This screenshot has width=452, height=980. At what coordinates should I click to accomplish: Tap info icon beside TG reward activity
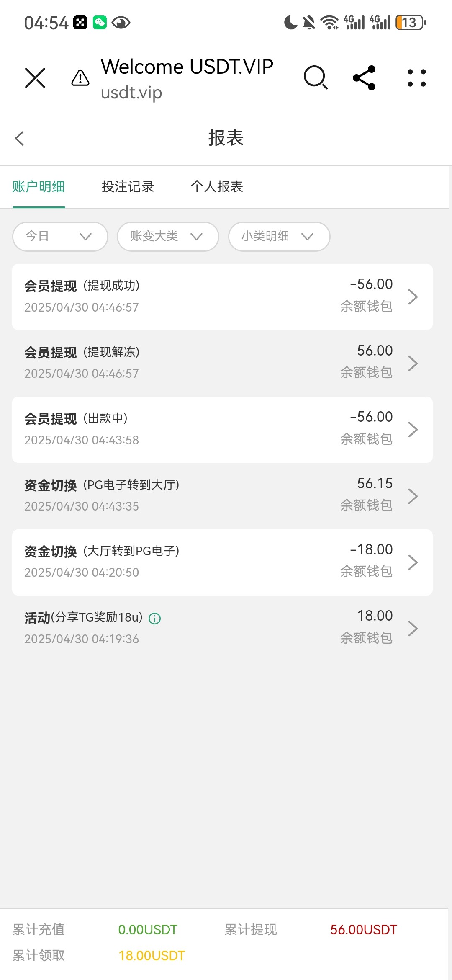coord(155,619)
